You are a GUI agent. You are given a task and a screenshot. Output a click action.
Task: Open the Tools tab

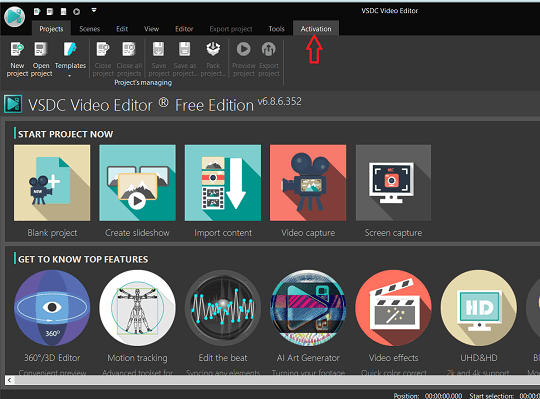pyautogui.click(x=276, y=29)
